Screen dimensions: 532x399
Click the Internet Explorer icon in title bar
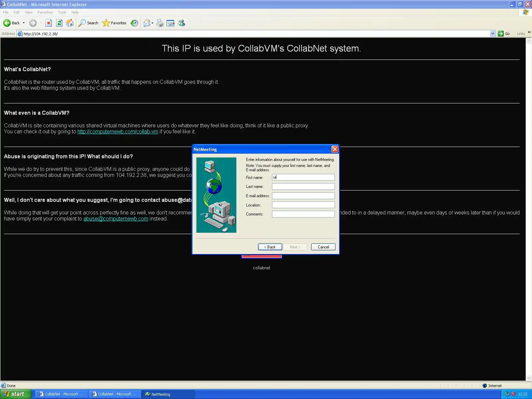pos(3,4)
